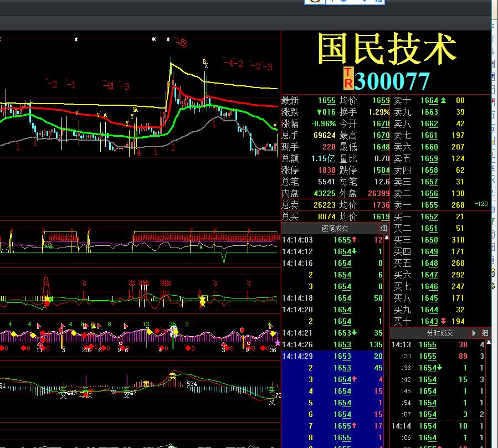Screen dimensions: 498x448
Task: Select the 14:14:26 tick trade row
Action: pyautogui.click(x=332, y=344)
